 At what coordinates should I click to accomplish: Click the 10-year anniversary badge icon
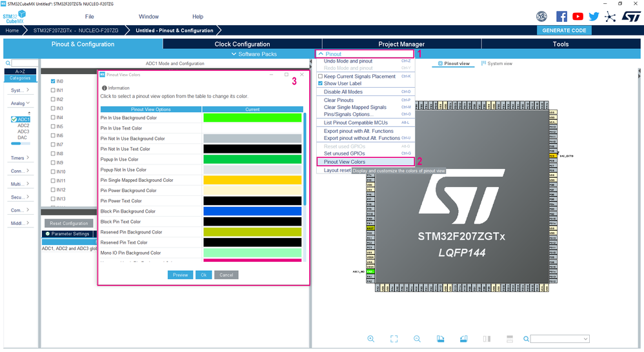coord(542,16)
